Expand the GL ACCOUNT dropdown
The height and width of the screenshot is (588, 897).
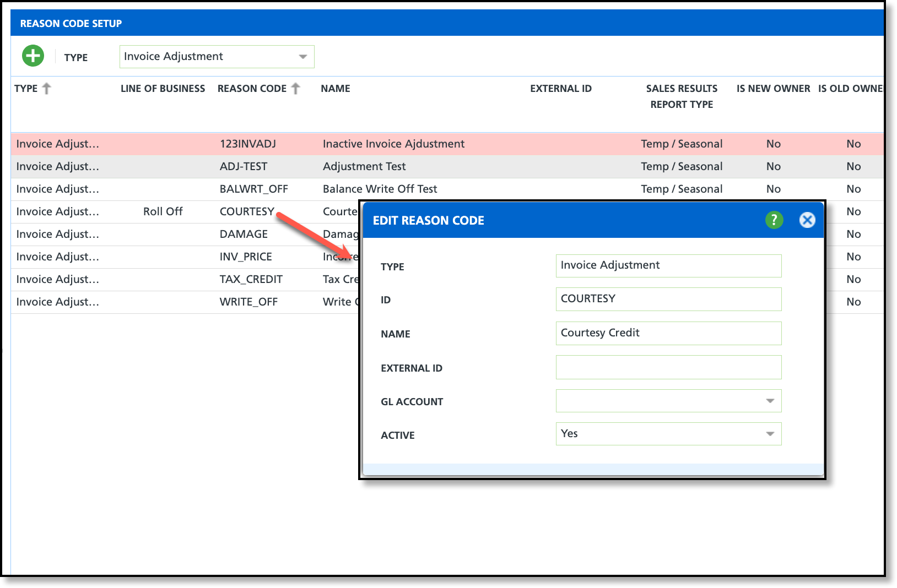click(x=770, y=401)
